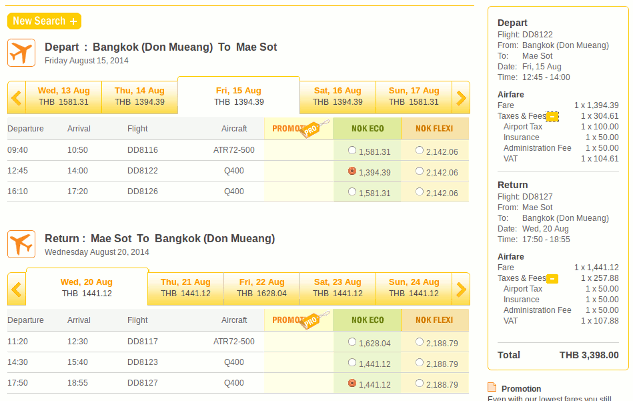Click the Friday August 15, 2014 date text

tap(86, 61)
